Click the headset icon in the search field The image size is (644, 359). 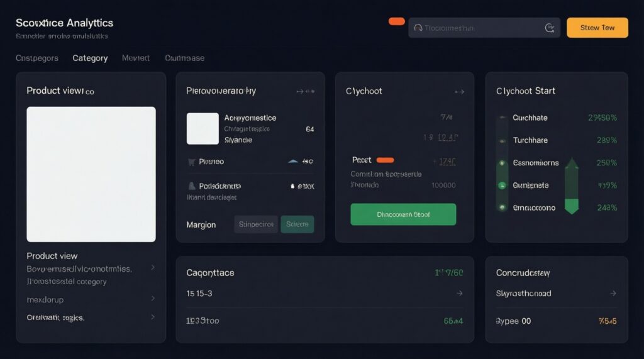(418, 28)
